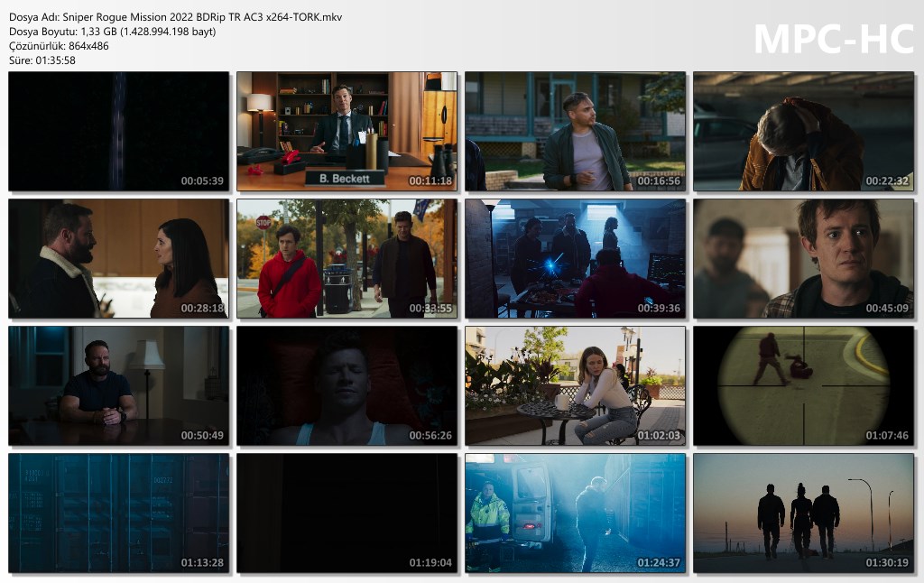Viewport: 924px width, 583px height.
Task: Select the thumbnail stamped 00:05:39
Action: (118, 132)
